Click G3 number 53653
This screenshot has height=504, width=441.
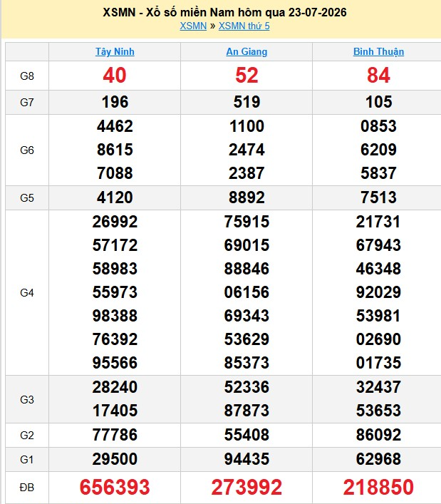(x=379, y=411)
